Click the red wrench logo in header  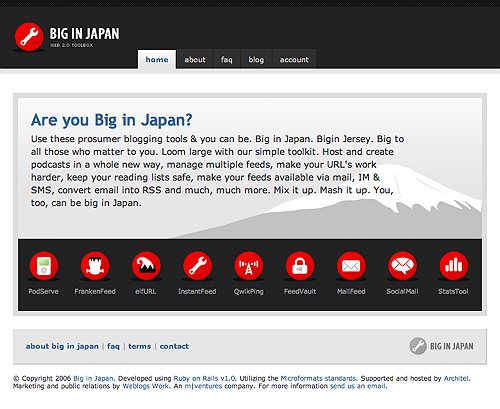[29, 37]
